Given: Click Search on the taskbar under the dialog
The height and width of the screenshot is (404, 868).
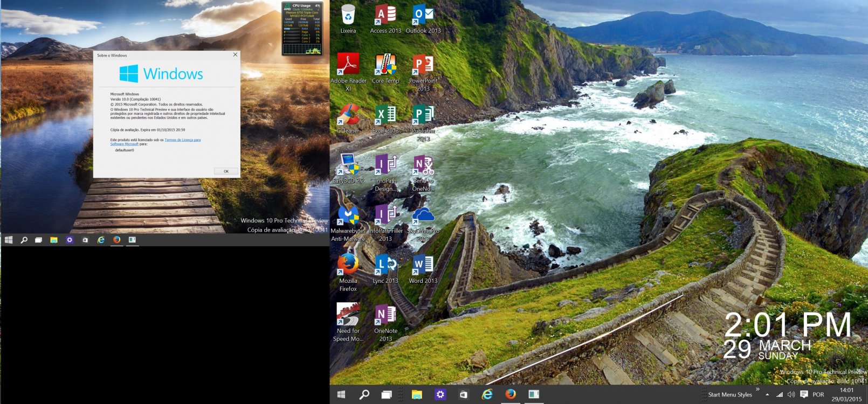Looking at the screenshot, I should (x=24, y=240).
